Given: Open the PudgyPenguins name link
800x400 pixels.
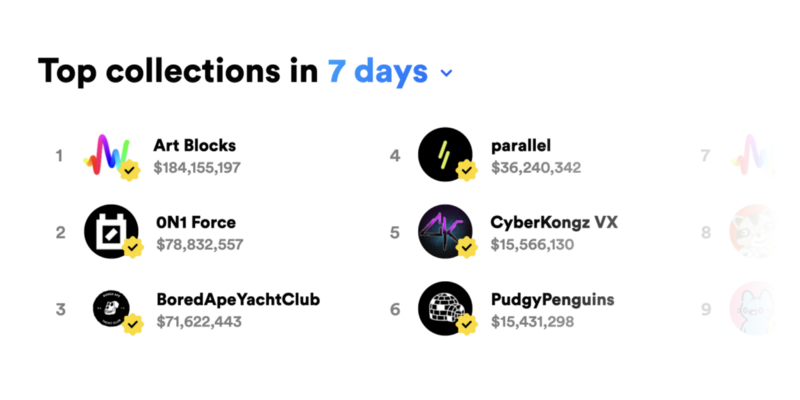Looking at the screenshot, I should pos(553,300).
